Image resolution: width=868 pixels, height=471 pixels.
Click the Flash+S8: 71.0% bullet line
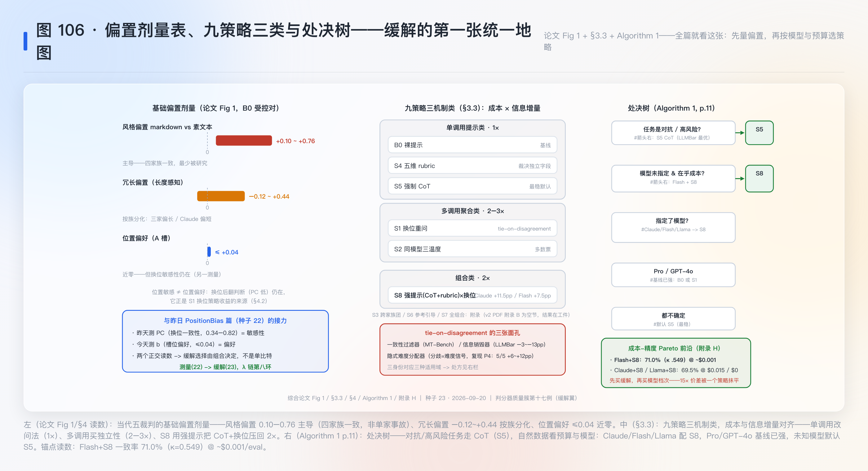[663, 360]
